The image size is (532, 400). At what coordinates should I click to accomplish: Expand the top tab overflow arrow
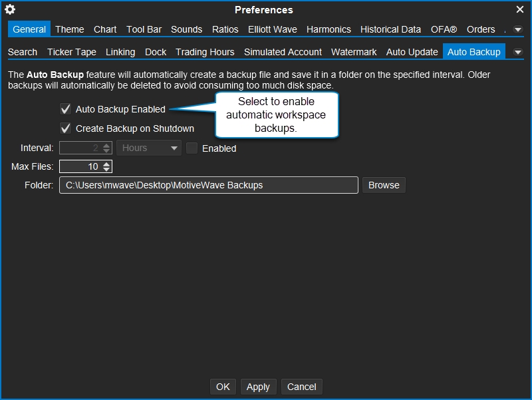(x=517, y=29)
